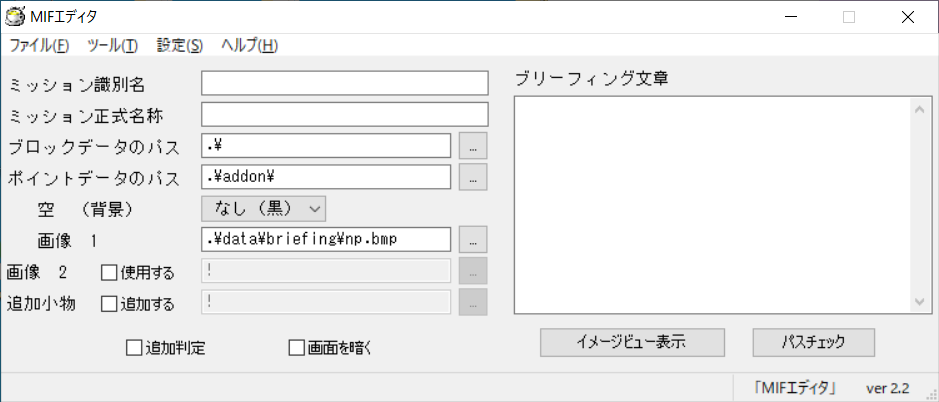Image resolution: width=939 pixels, height=402 pixels.
Task: Focus the ミッション正式名称 input field
Action: [345, 114]
